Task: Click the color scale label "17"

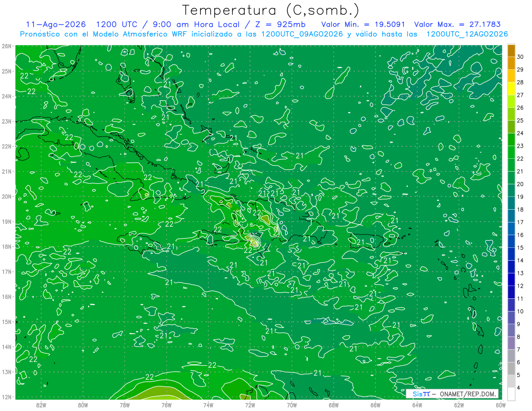Action: point(520,222)
